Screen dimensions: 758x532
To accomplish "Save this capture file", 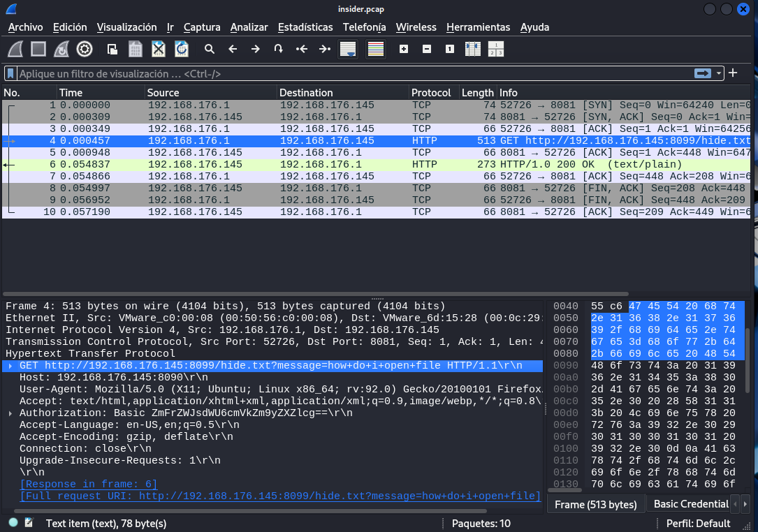I will (136, 49).
